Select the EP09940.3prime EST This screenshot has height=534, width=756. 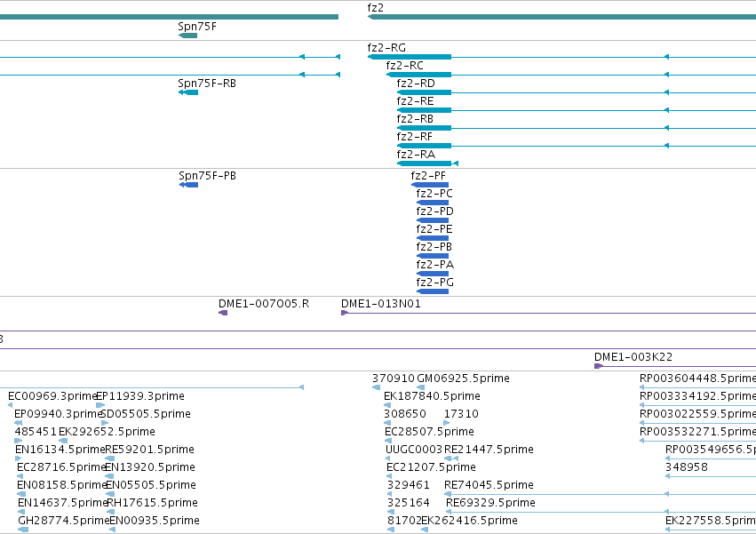(19, 424)
